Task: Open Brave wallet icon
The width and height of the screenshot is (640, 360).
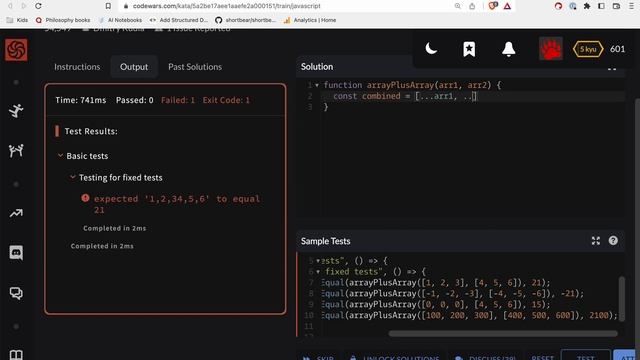Action: tap(616, 6)
